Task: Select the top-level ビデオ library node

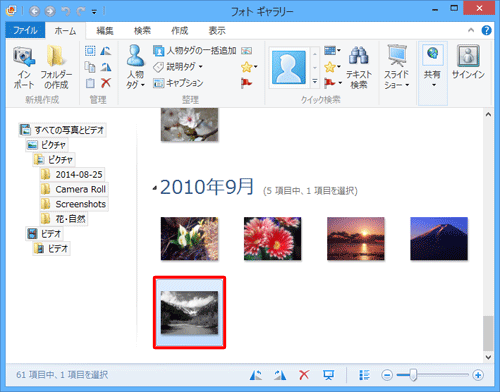Action: pyautogui.click(x=44, y=234)
